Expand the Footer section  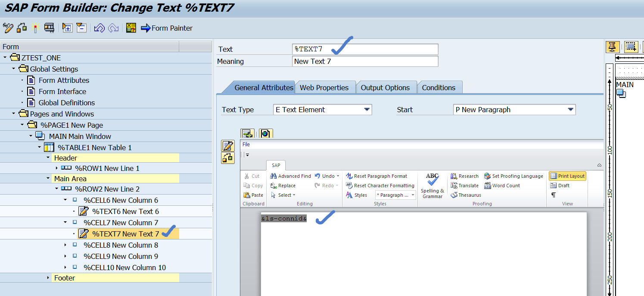[x=48, y=278]
